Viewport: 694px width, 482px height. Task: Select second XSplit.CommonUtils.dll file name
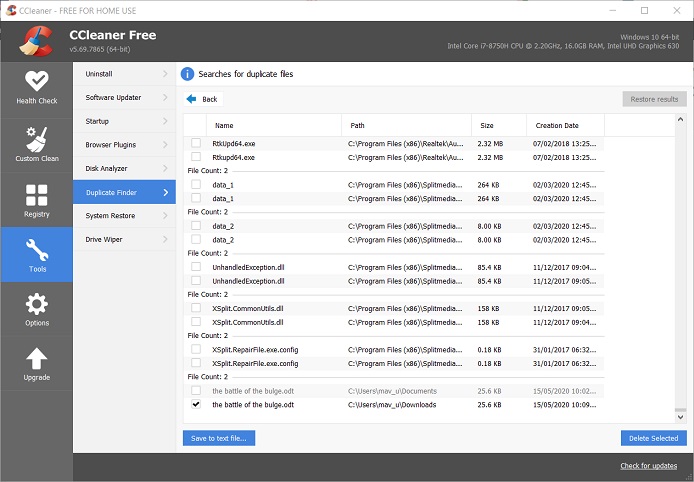(x=248, y=322)
